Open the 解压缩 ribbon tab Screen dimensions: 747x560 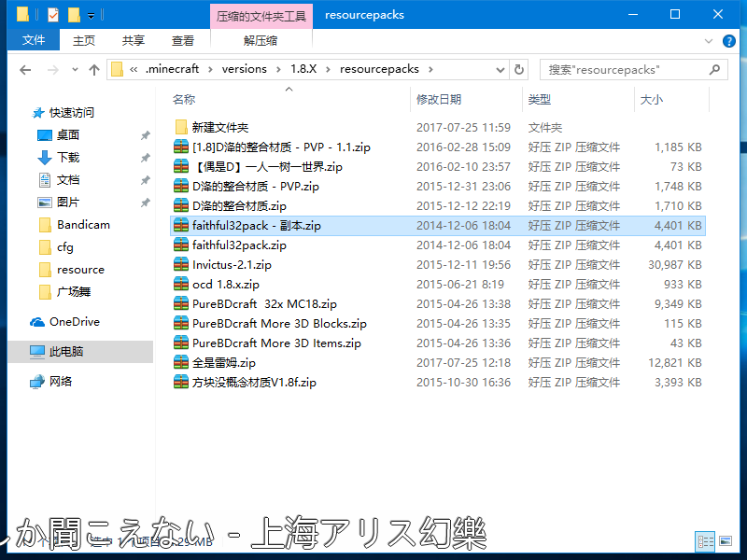coord(261,40)
